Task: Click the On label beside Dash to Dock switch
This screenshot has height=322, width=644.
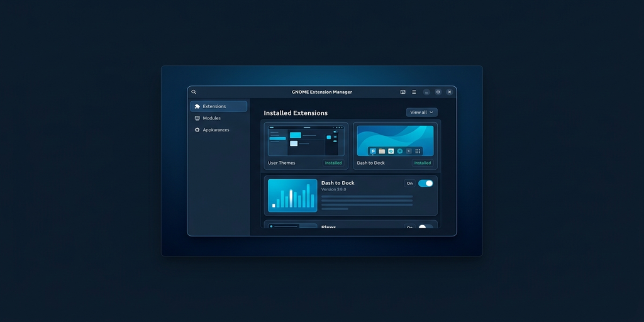Action: tap(409, 184)
